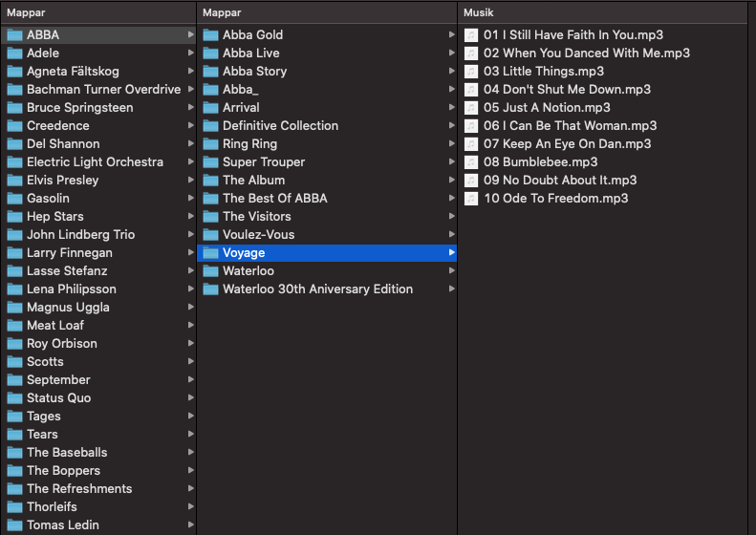
Task: Click the folder icon beside Roy Orbison
Action: [14, 344]
